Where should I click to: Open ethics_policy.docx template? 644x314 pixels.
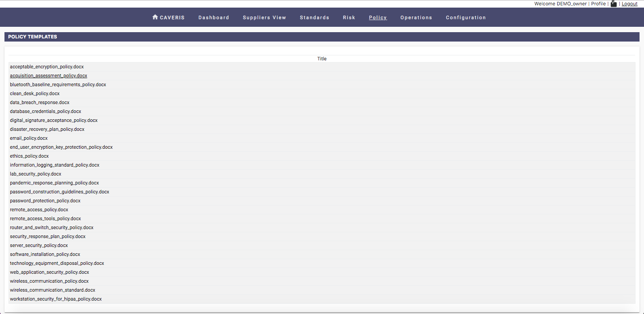[30, 156]
